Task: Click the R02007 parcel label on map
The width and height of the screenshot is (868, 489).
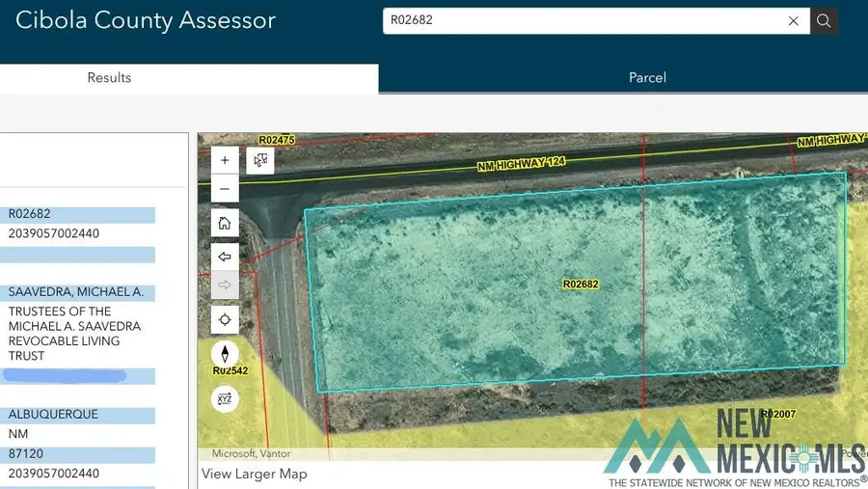Action: [x=778, y=414]
